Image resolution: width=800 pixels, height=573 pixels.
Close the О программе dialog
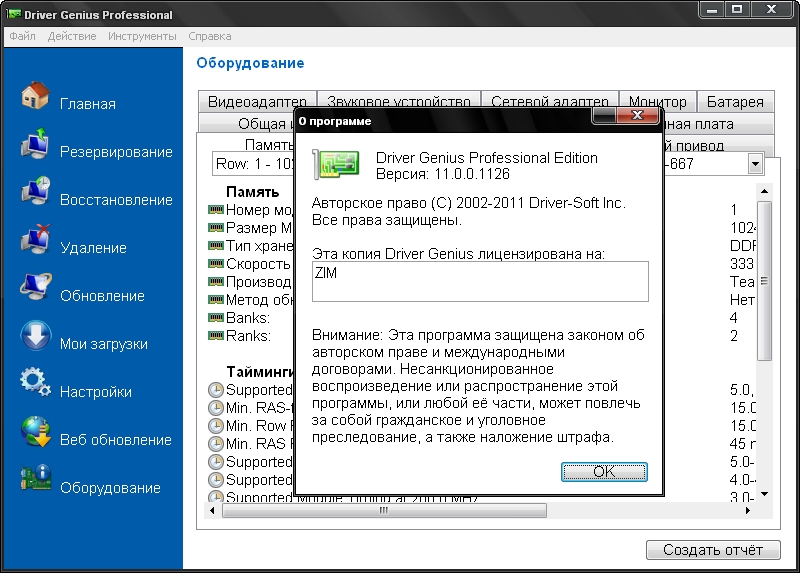pos(638,116)
